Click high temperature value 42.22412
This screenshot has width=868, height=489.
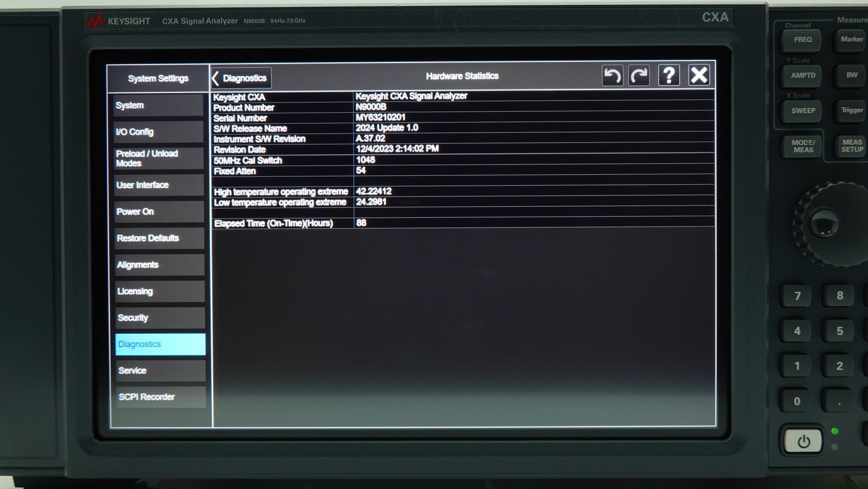point(374,191)
